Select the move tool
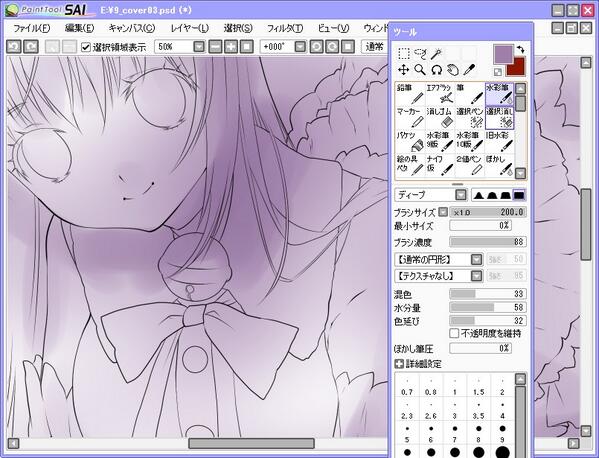 tap(403, 70)
